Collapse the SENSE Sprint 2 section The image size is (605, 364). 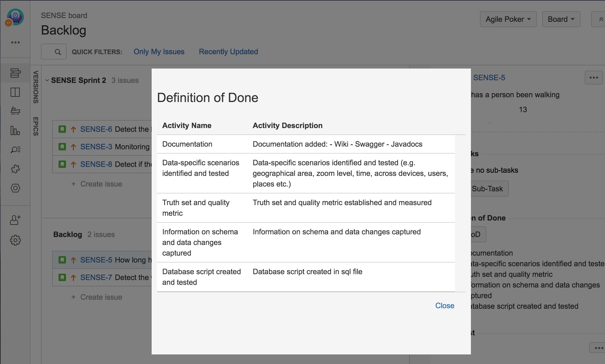point(47,80)
